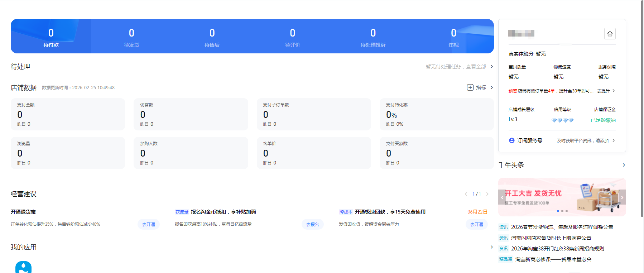Click previous page arrow in 经营建议
The image size is (644, 273).
(x=466, y=194)
